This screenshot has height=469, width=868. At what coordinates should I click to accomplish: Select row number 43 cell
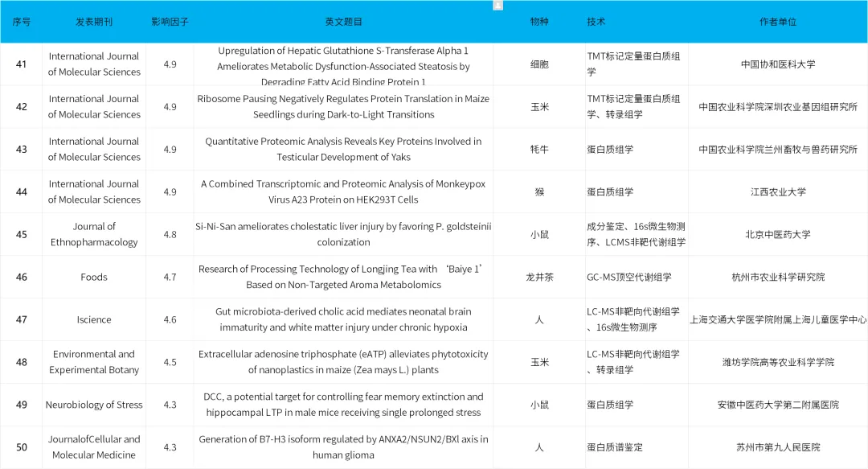[x=22, y=149]
